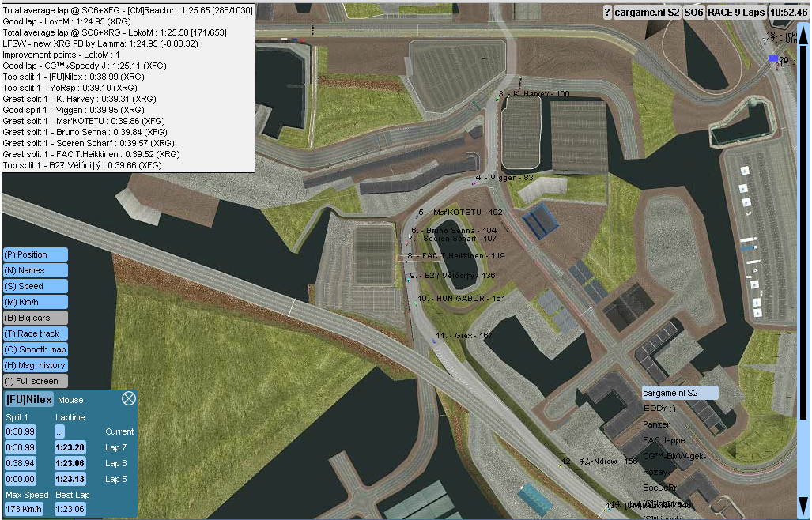The image size is (812, 520).
Task: Click the '...' current laptime button
Action: (x=59, y=431)
